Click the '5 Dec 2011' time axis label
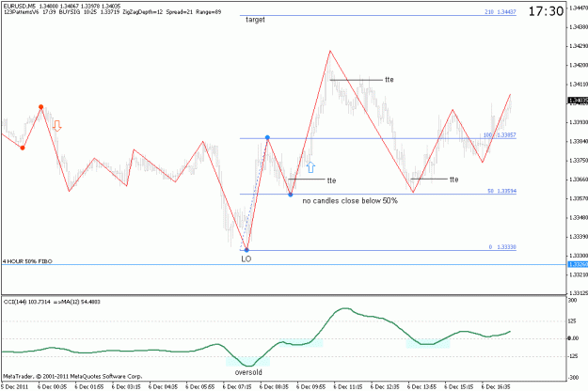 click(14, 386)
